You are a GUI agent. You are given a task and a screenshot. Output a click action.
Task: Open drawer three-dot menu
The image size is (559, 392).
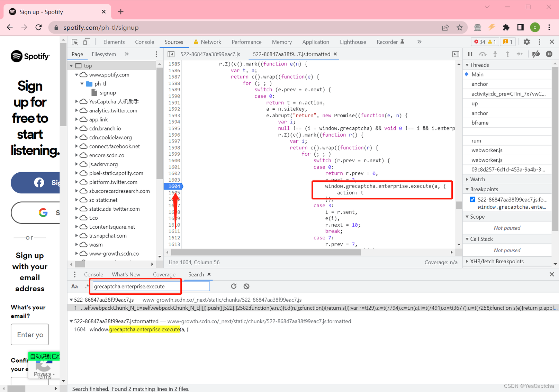click(74, 274)
